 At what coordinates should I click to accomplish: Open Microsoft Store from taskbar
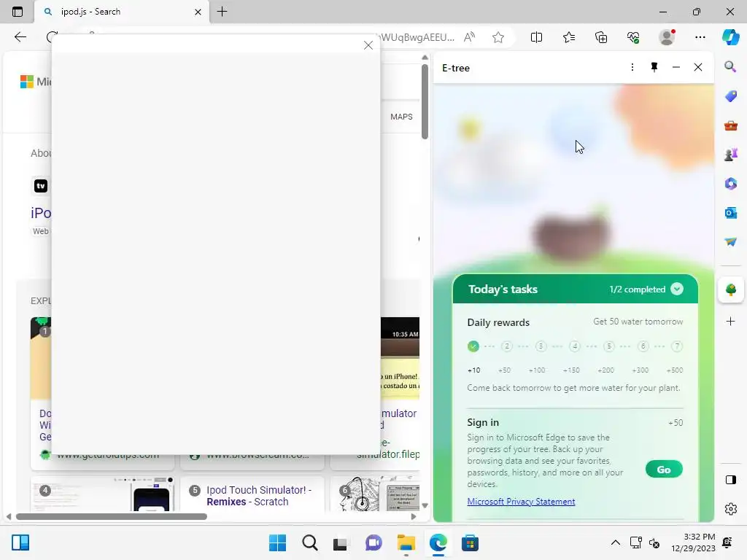point(471,542)
